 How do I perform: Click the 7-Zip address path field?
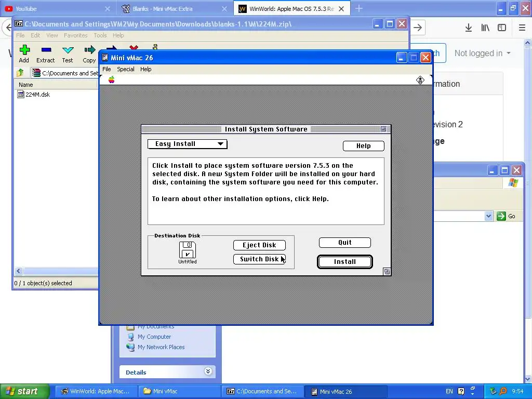click(64, 73)
